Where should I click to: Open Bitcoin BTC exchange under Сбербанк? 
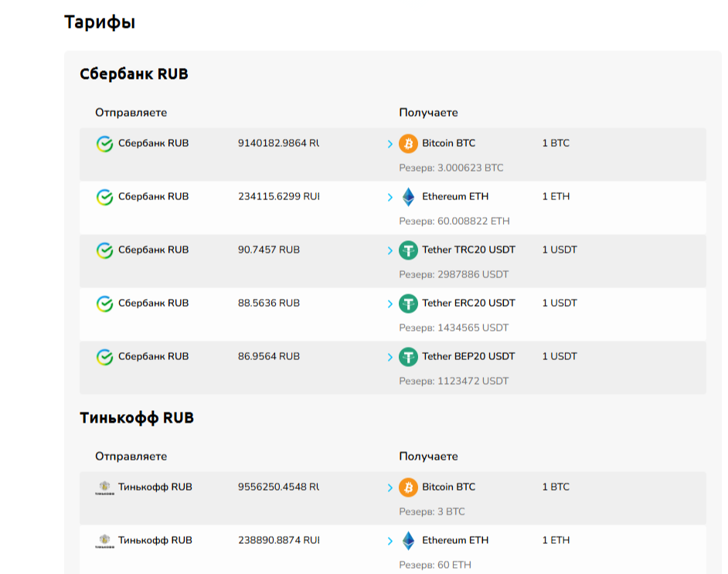(448, 143)
